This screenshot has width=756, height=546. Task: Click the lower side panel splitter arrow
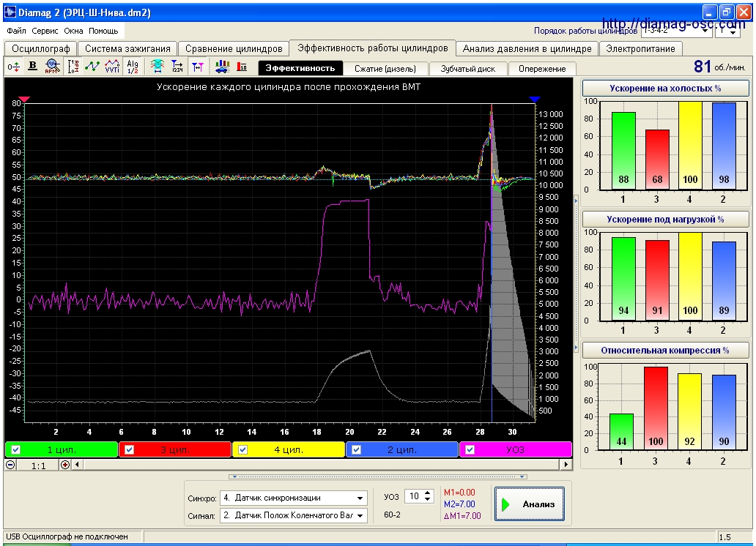coord(577,347)
